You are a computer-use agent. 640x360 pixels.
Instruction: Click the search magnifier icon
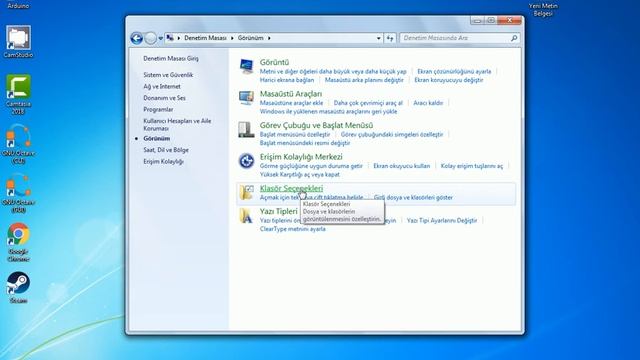514,38
